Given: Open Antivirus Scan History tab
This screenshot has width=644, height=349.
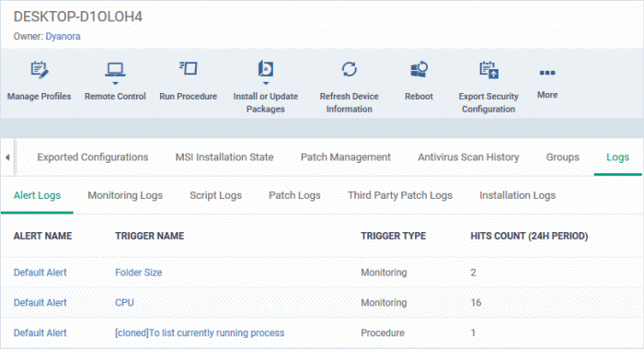Looking at the screenshot, I should pos(468,157).
